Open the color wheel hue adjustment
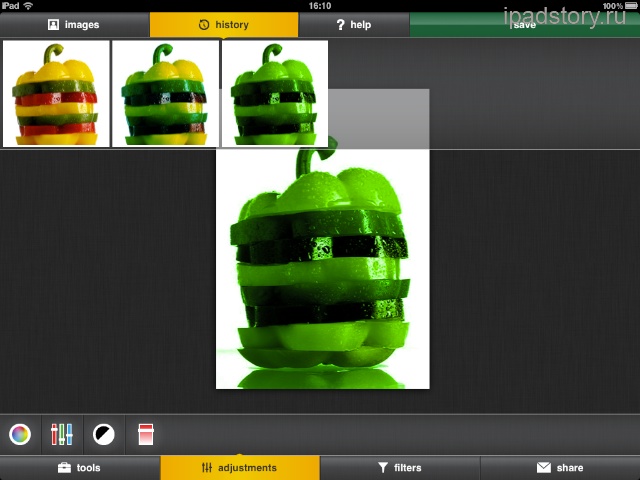This screenshot has width=640, height=480. pyautogui.click(x=20, y=434)
